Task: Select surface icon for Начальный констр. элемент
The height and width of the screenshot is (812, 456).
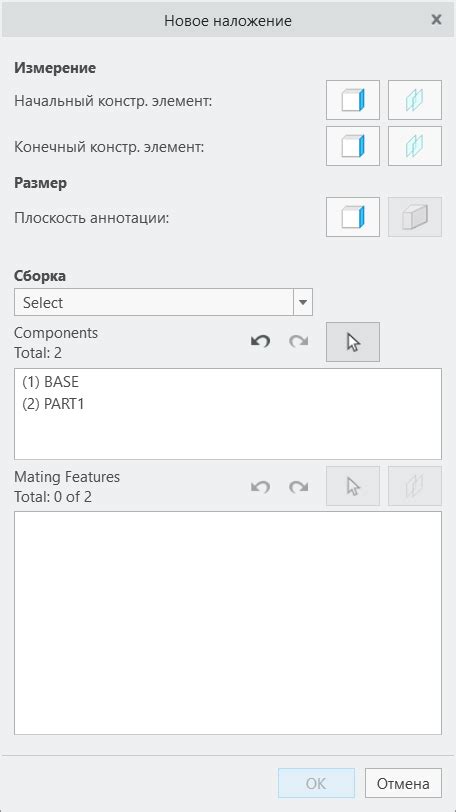Action: 352,100
